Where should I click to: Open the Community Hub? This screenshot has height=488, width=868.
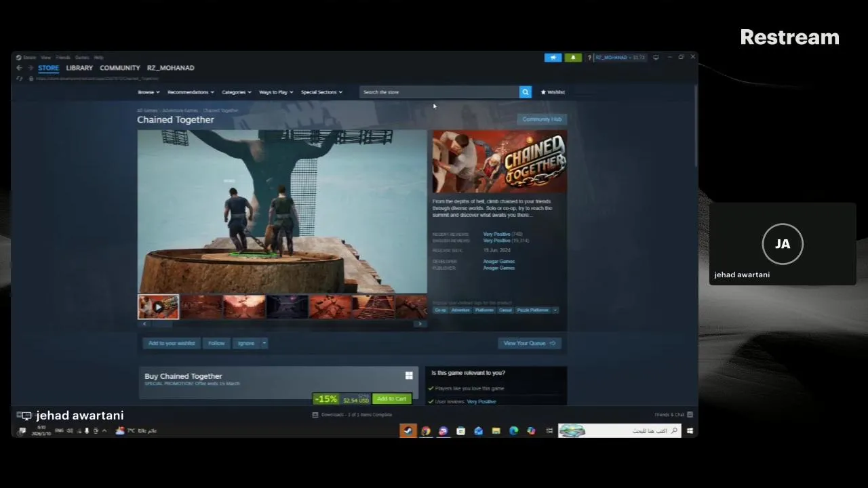[x=542, y=119]
